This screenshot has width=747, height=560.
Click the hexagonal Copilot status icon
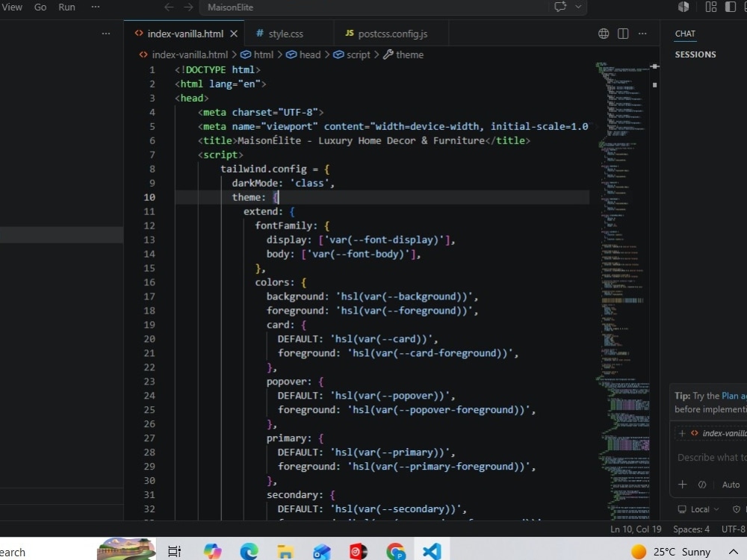coord(684,7)
